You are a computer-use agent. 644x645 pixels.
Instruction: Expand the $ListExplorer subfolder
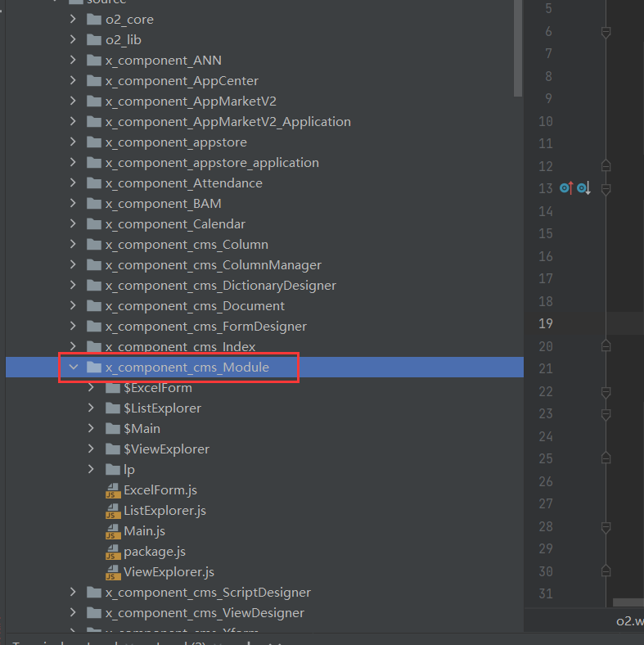point(91,408)
